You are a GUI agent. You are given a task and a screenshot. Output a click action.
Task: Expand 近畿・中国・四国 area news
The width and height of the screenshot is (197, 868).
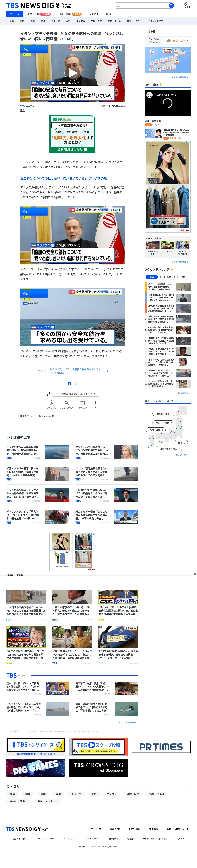tap(169, 449)
